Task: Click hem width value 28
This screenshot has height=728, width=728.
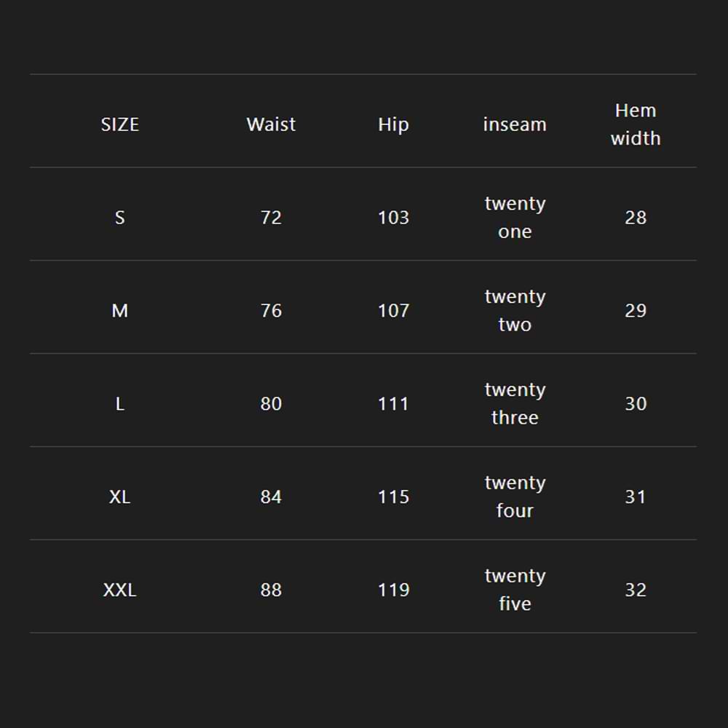Action: pyautogui.click(x=636, y=218)
